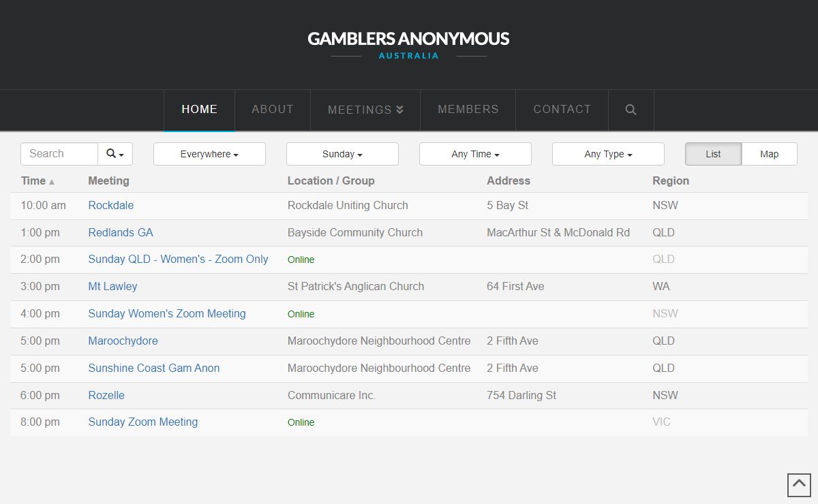Click the 64 First Ave address
Viewport: 818px width, 504px height.
[515, 286]
